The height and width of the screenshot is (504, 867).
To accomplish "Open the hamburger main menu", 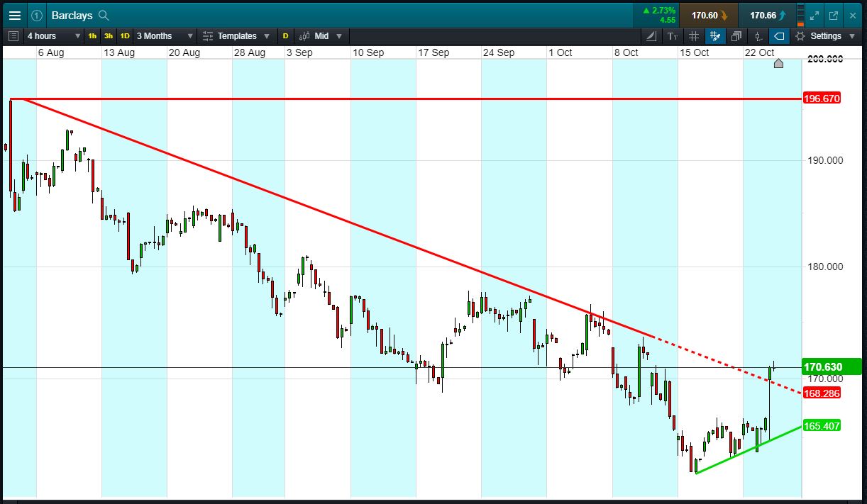I will click(x=14, y=15).
